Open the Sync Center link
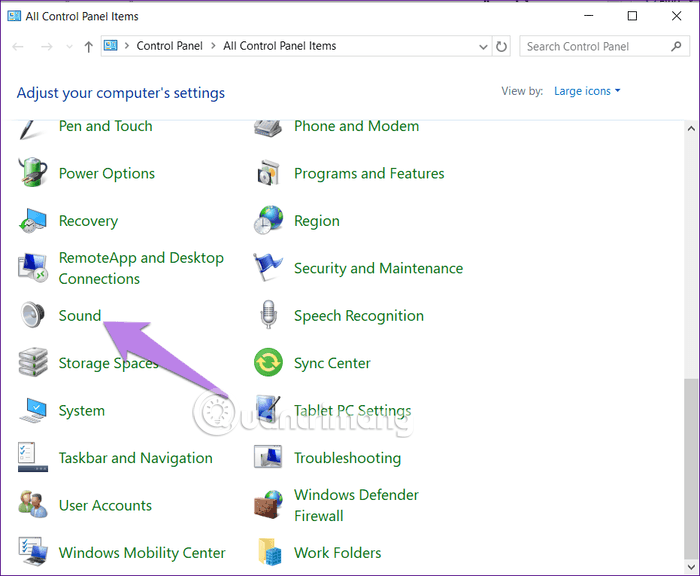The width and height of the screenshot is (700, 576). (332, 363)
